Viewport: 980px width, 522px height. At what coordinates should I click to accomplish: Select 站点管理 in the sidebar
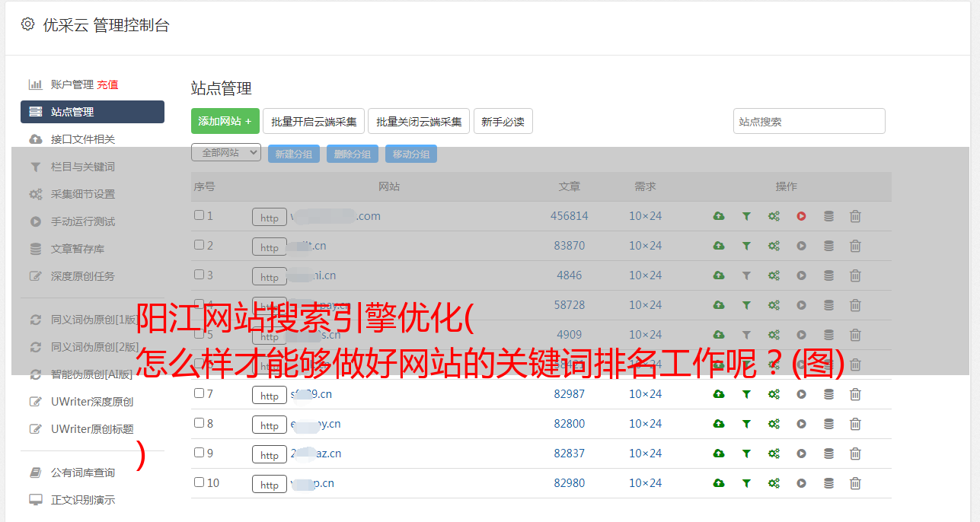(x=92, y=112)
